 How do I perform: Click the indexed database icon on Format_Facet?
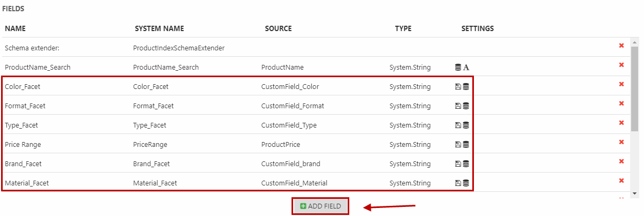pyautogui.click(x=466, y=106)
